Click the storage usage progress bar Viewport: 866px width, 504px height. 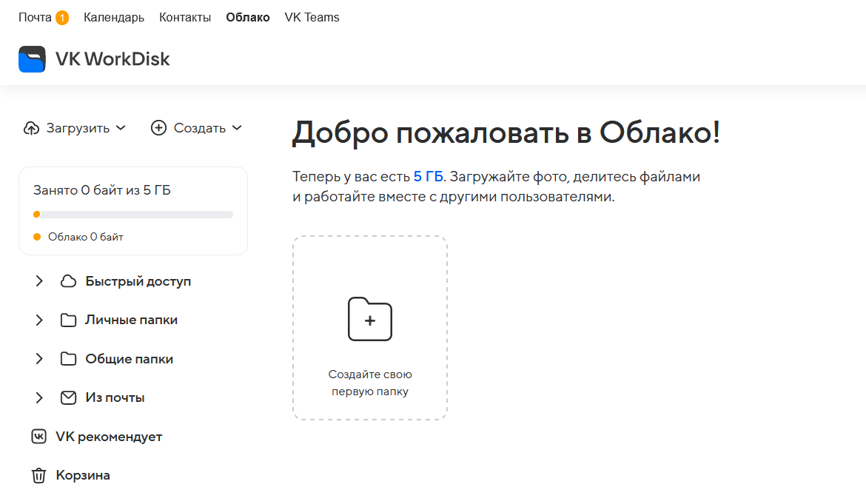(133, 215)
